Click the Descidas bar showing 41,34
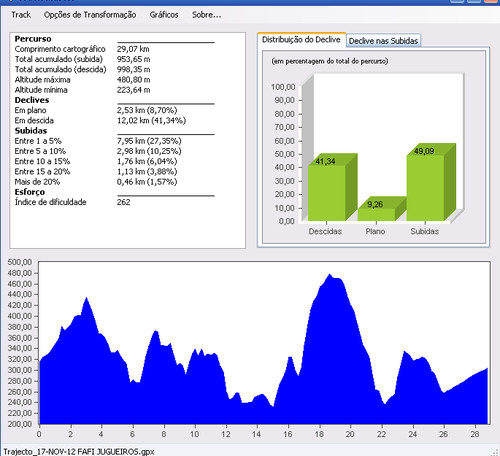This screenshot has height=456, width=500. pyautogui.click(x=327, y=193)
